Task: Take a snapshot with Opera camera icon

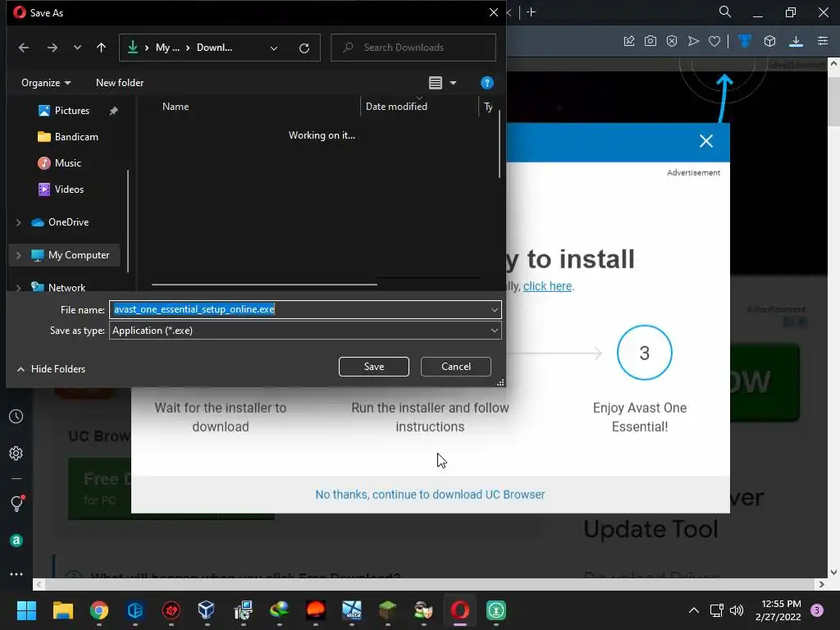Action: click(651, 41)
